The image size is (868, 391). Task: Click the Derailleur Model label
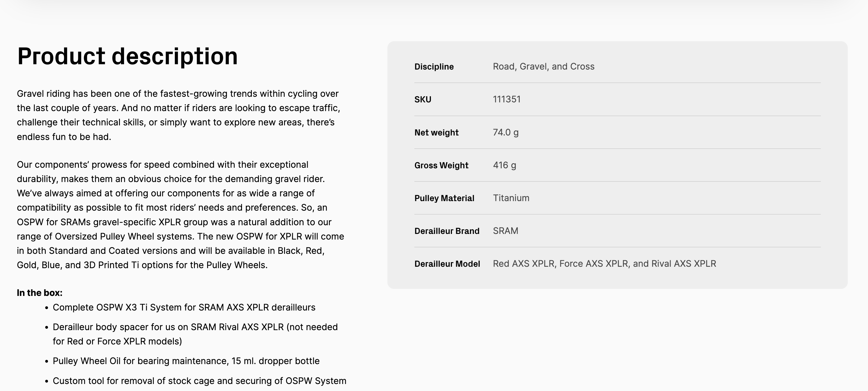(447, 264)
